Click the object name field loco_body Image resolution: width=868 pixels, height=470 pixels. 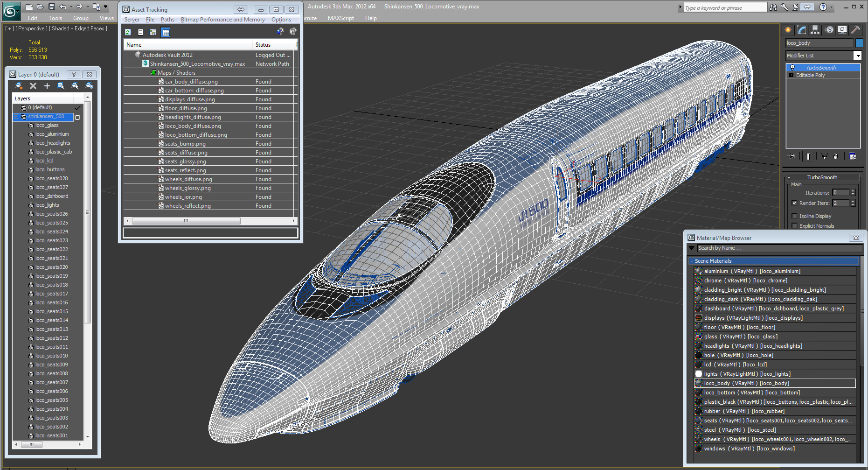[x=819, y=43]
